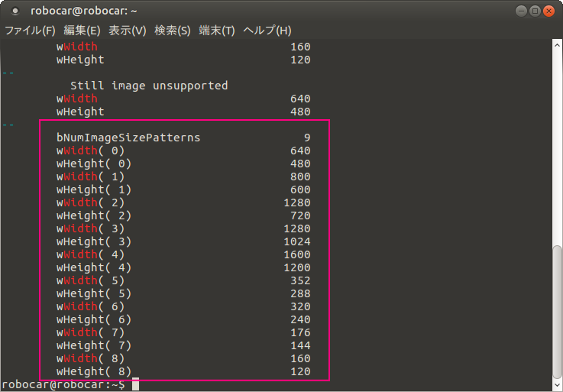Screen dimensions: 563x392
Task: Click the value 320 for wWidth( 6)
Action: (300, 306)
